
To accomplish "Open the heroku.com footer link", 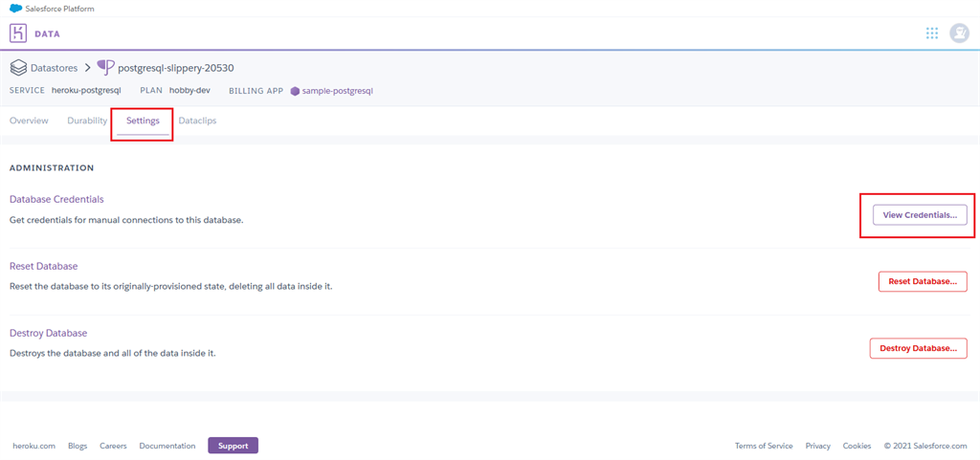I will click(34, 446).
